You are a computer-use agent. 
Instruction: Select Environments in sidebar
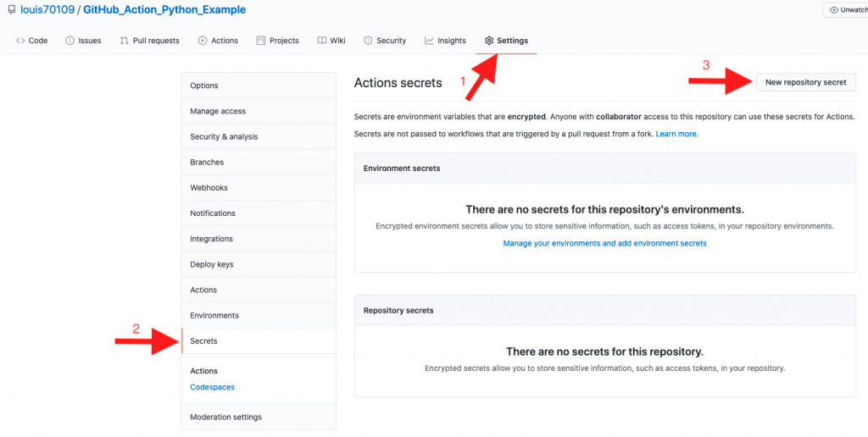[259, 315]
